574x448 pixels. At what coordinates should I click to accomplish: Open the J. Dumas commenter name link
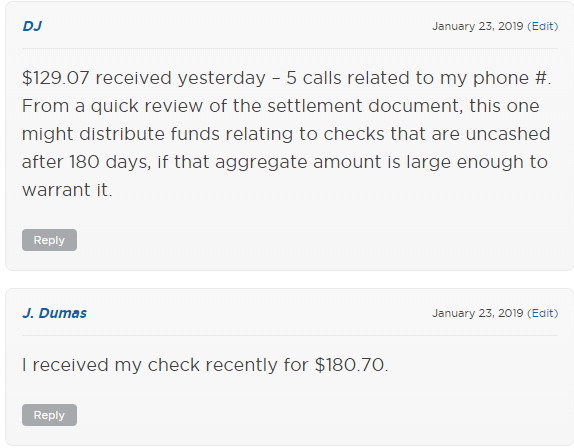point(55,313)
